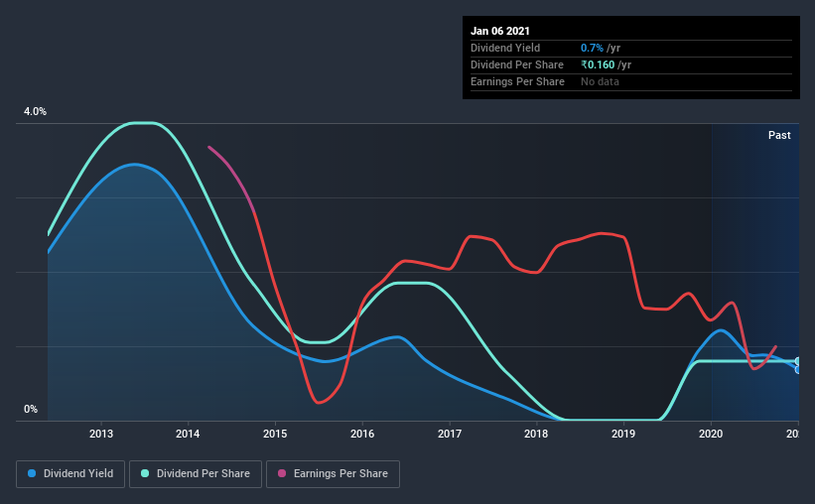
Task: Select the 2015 x-axis label
Action: coord(275,434)
